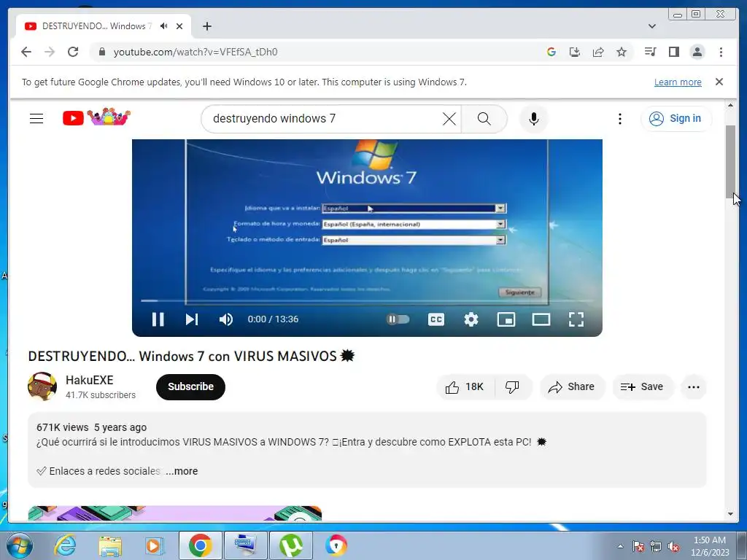The width and height of the screenshot is (747, 560).
Task: Click the scrollbar up arrow
Action: [731, 105]
